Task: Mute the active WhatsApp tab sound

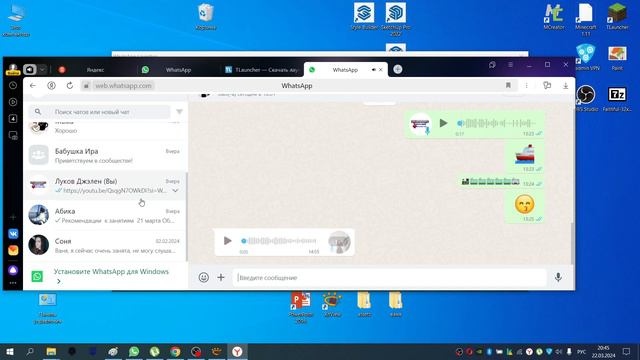Action: pos(373,70)
